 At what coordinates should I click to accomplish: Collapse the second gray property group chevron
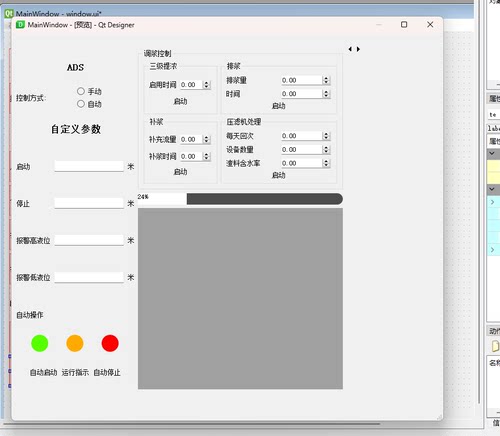point(492,189)
